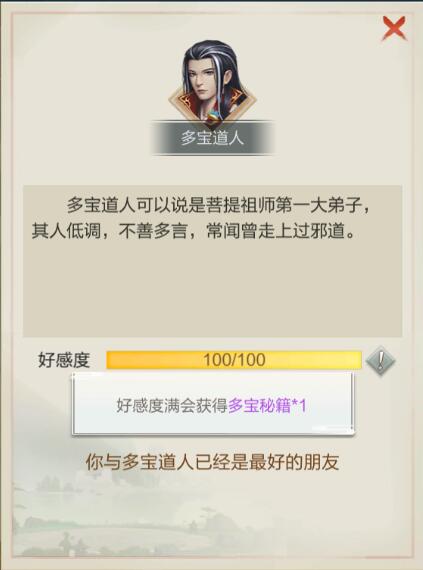
Task: Select the 多宝道人 character portrait
Action: pos(212,83)
